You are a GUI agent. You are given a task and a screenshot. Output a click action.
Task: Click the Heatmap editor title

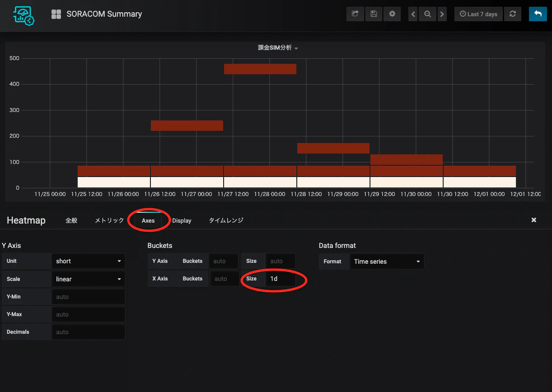26,220
